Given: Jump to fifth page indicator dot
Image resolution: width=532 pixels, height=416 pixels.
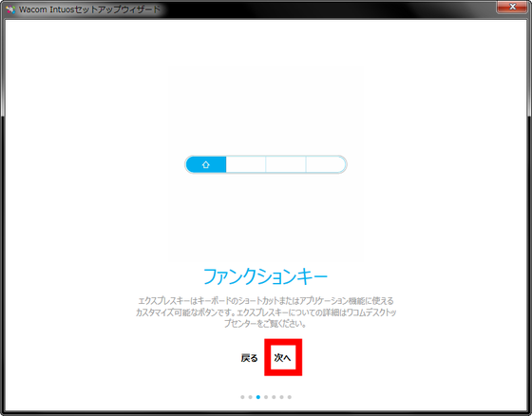Looking at the screenshot, I should [274, 397].
